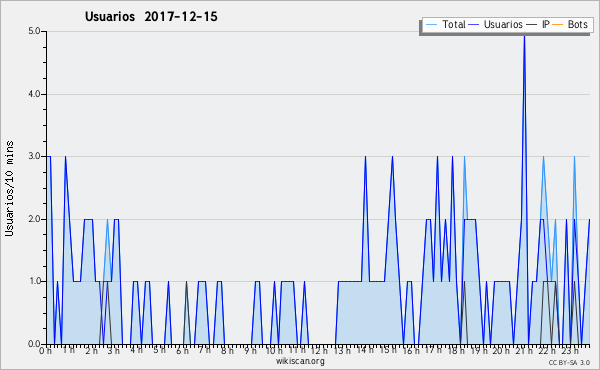Click the 1.0 y-axis value
600x370 pixels.
click(34, 282)
